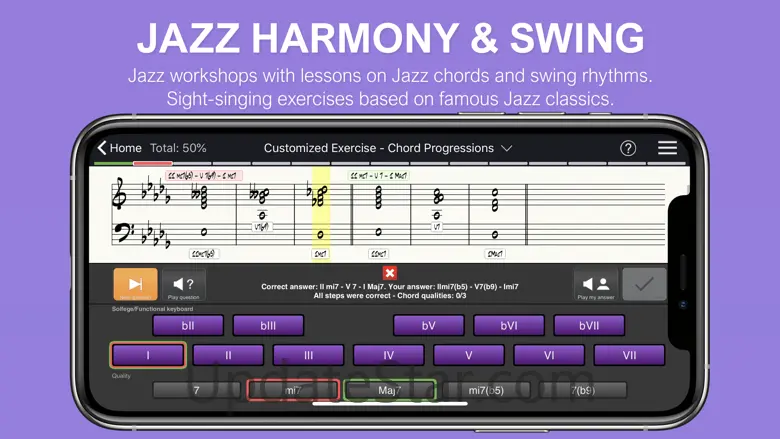The height and width of the screenshot is (439, 780).
Task: Play question with the speaker icon
Action: point(183,284)
